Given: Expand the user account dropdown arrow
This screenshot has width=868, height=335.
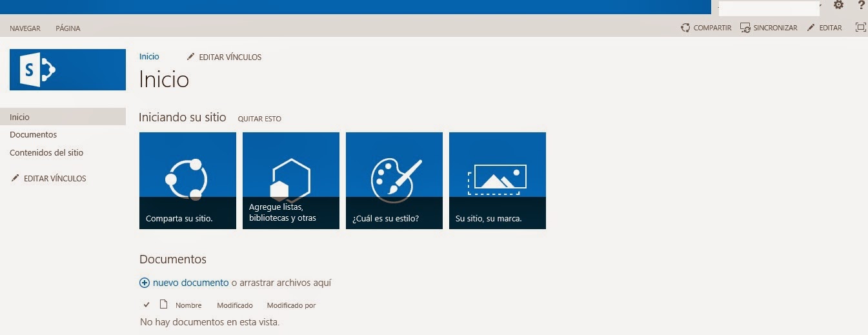Looking at the screenshot, I should pos(821,6).
